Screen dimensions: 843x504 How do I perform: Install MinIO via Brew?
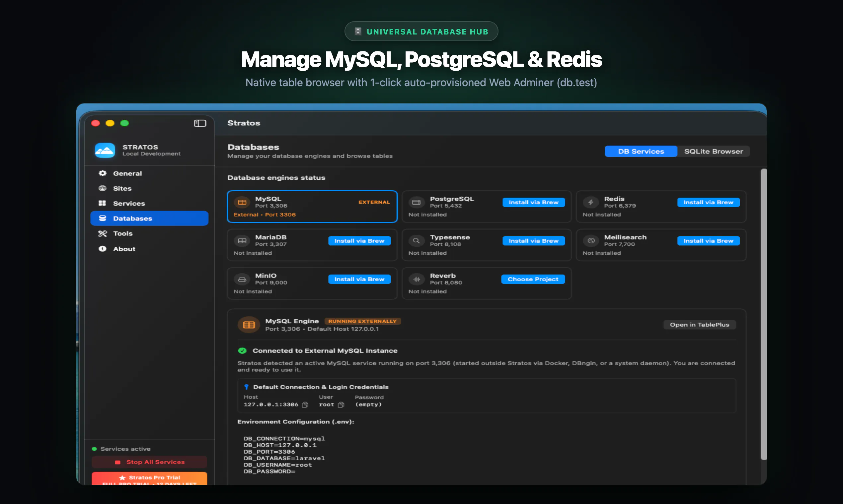click(359, 279)
